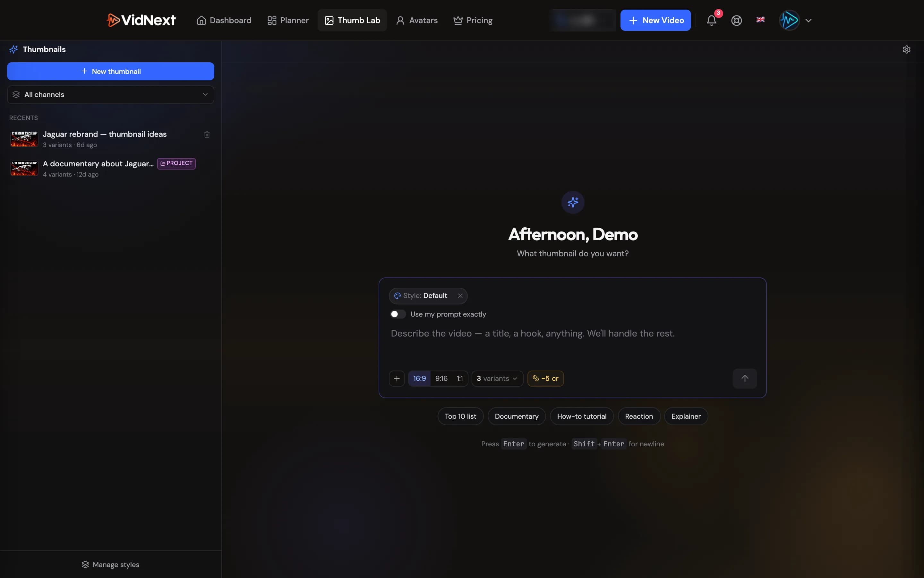Screen dimensions: 924x578
Task: Choose the Documentary preset
Action: 517,417
